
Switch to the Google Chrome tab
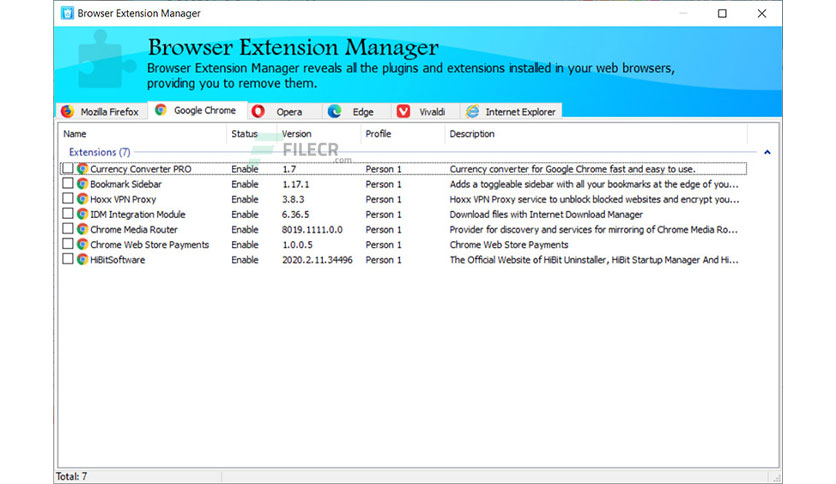(x=197, y=110)
